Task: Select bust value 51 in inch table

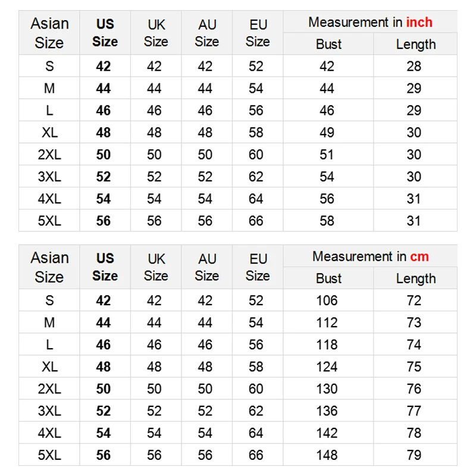Action: [x=327, y=155]
